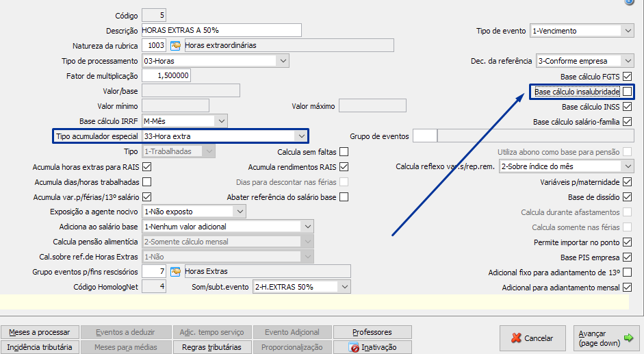The height and width of the screenshot is (354, 644).
Task: Click Grupo de eventos code field
Action: pos(425,136)
